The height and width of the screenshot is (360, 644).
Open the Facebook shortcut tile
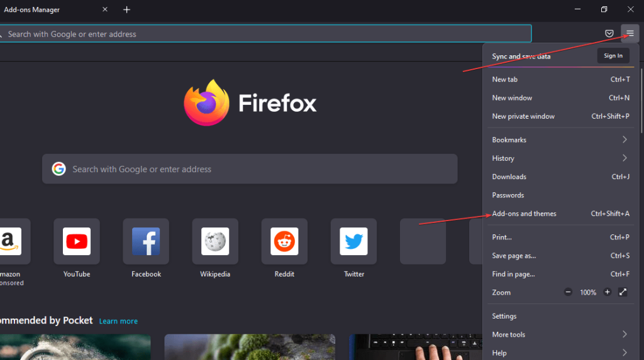pos(146,241)
